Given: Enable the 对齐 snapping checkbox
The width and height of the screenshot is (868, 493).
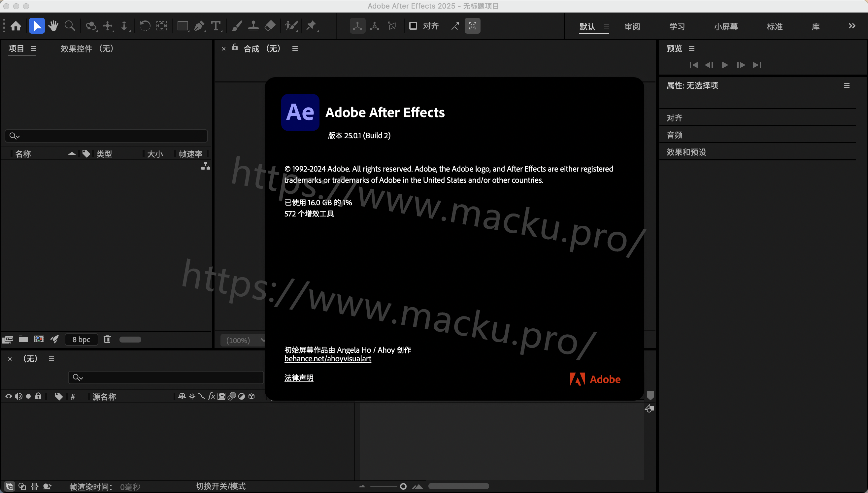Looking at the screenshot, I should 413,26.
